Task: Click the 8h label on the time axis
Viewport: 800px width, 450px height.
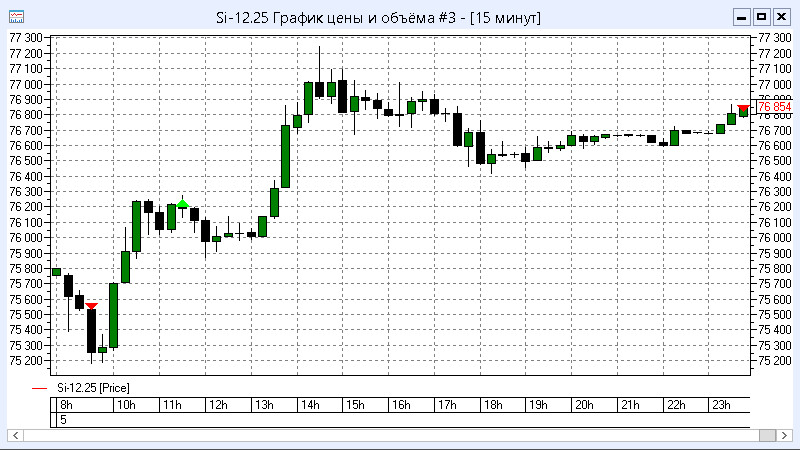Action: pyautogui.click(x=66, y=405)
